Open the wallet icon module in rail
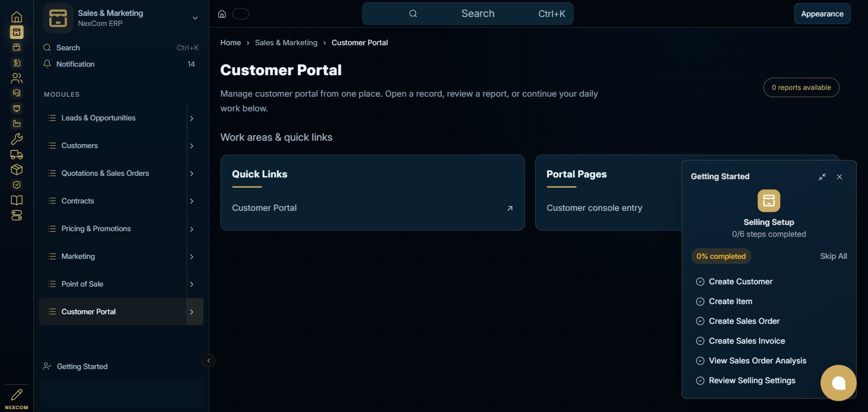The image size is (868, 412). point(17,47)
